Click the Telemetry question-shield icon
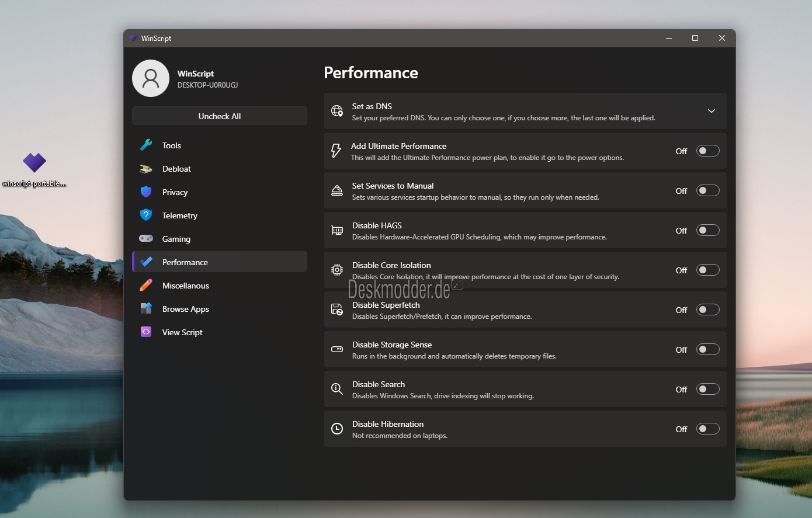Screen dimensions: 812x518 click(146, 215)
